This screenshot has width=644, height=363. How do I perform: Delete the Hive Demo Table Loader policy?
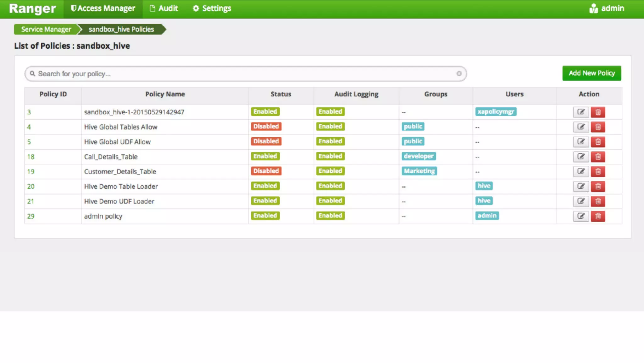[598, 186]
